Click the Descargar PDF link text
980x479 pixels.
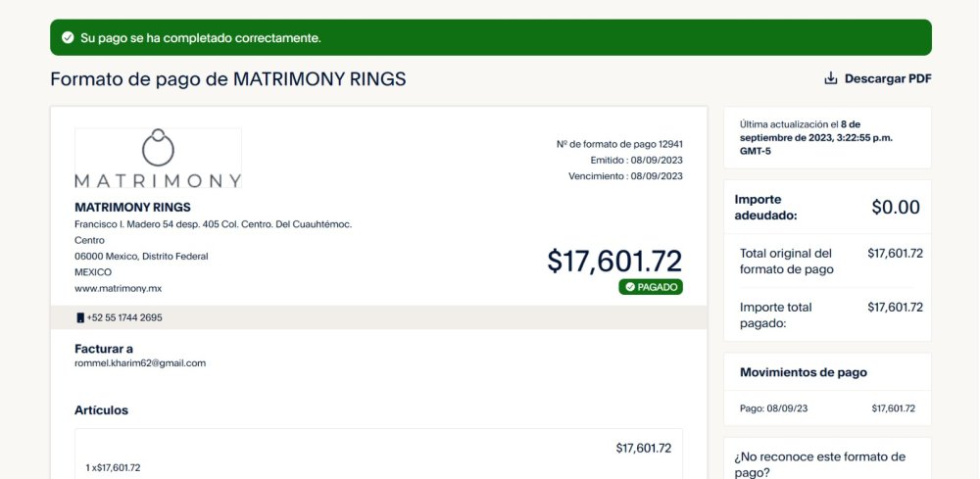click(888, 78)
